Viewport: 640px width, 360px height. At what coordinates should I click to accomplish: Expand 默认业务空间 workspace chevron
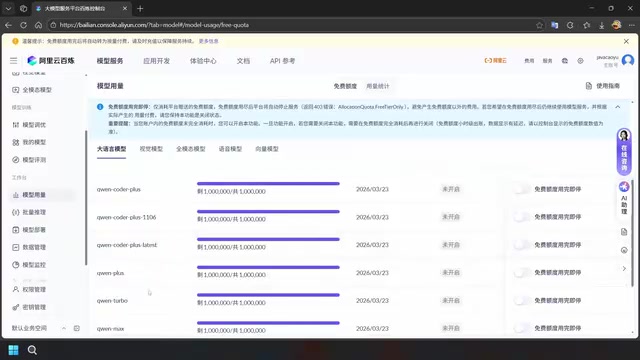pos(64,328)
